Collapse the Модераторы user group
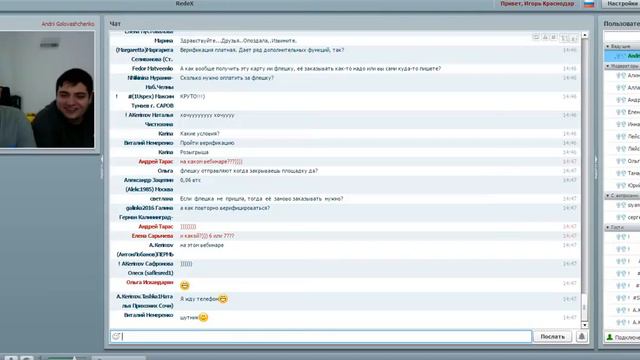 click(x=607, y=66)
